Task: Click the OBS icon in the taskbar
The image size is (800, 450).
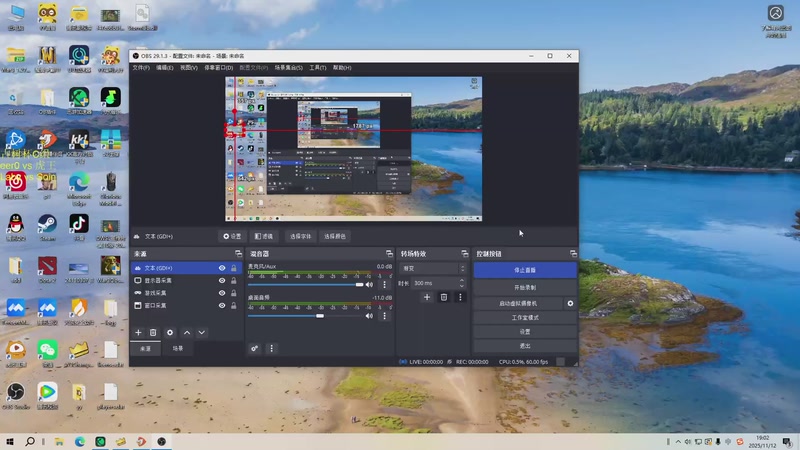Action: click(162, 441)
